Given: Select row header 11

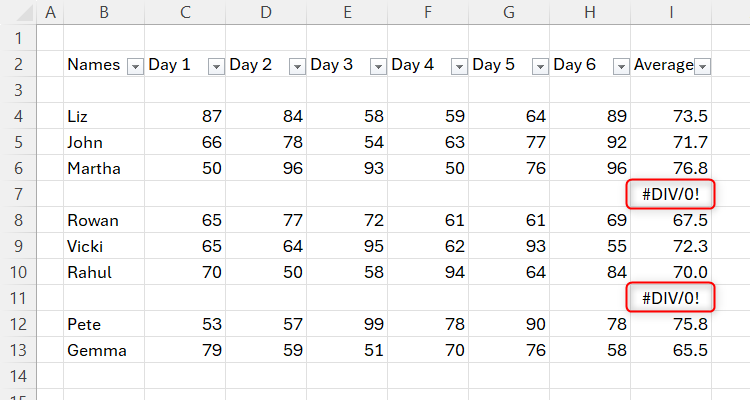Looking at the screenshot, I should tap(17, 298).
